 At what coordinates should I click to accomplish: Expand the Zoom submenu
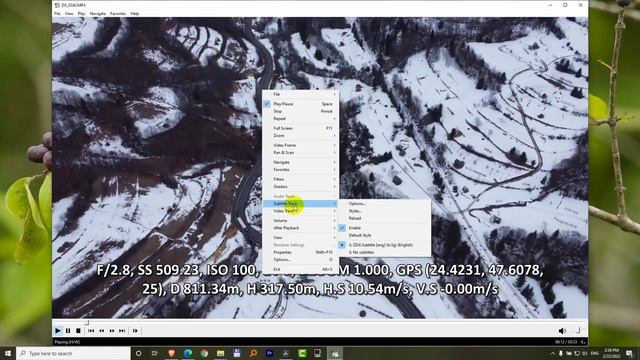pyautogui.click(x=300, y=136)
